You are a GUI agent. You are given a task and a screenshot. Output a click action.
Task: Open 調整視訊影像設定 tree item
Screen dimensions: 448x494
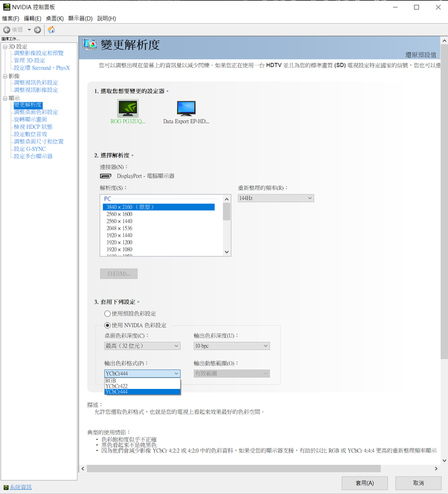(x=36, y=90)
